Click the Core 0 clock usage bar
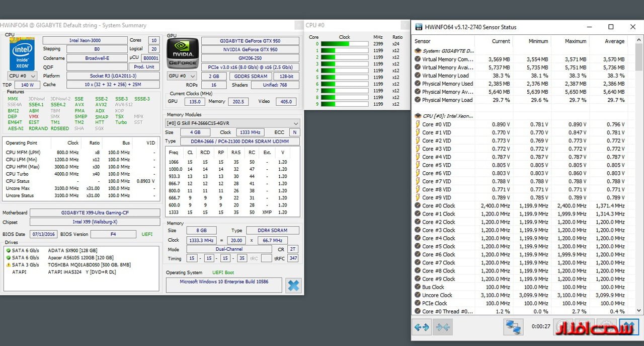The width and height of the screenshot is (644, 346). pyautogui.click(x=345, y=44)
